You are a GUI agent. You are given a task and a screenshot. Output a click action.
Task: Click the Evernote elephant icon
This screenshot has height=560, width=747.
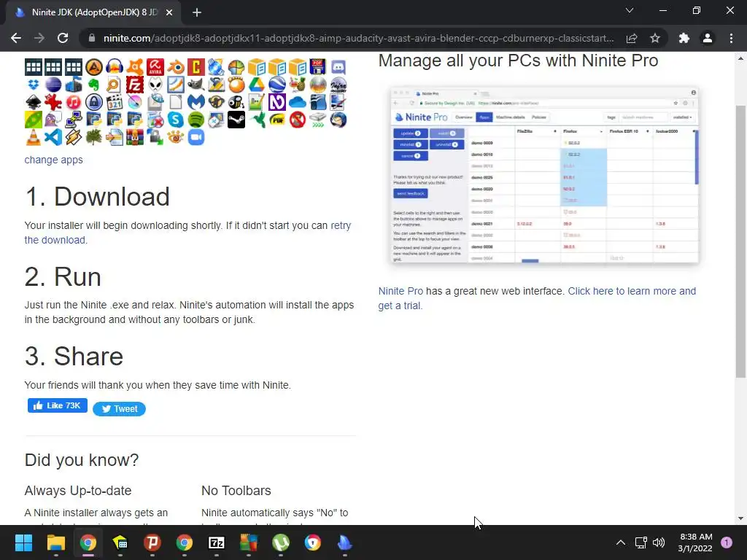(94, 85)
